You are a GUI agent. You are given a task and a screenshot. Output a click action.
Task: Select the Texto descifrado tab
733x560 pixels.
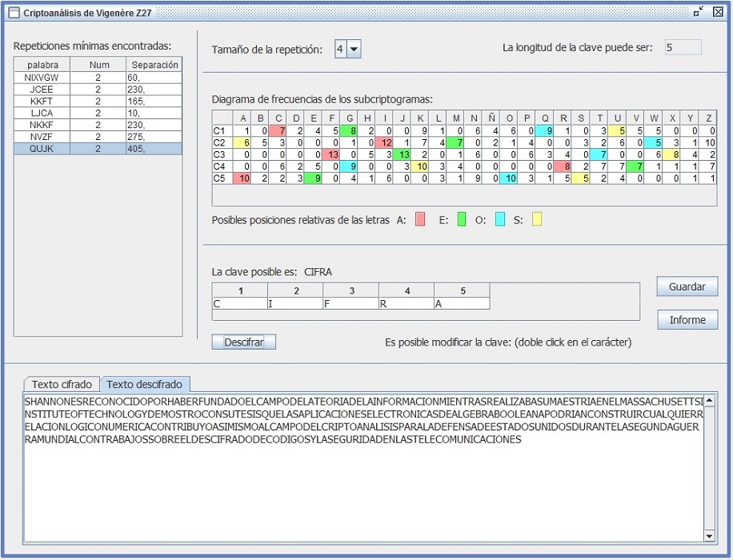[144, 385]
